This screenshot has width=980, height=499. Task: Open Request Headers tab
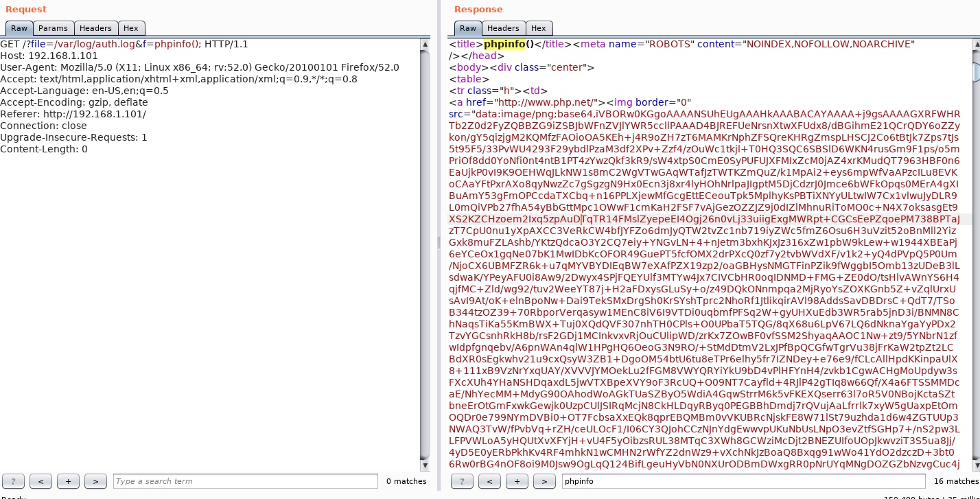pos(95,28)
